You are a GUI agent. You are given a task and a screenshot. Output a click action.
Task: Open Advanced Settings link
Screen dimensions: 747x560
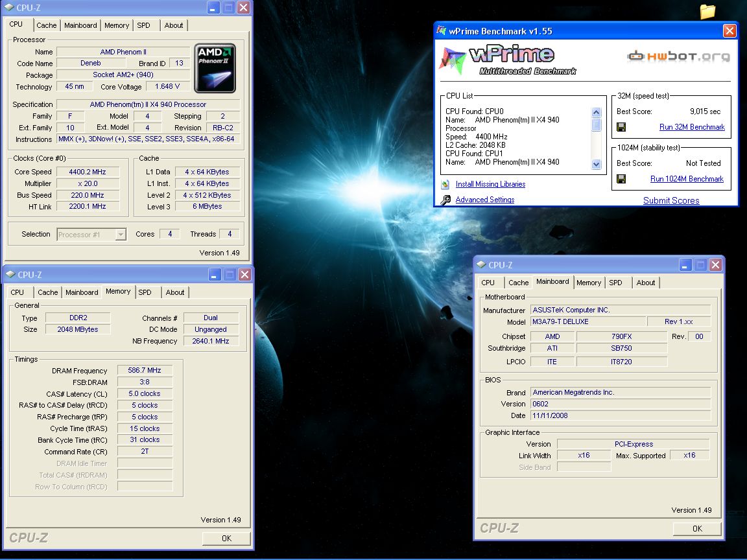click(484, 200)
